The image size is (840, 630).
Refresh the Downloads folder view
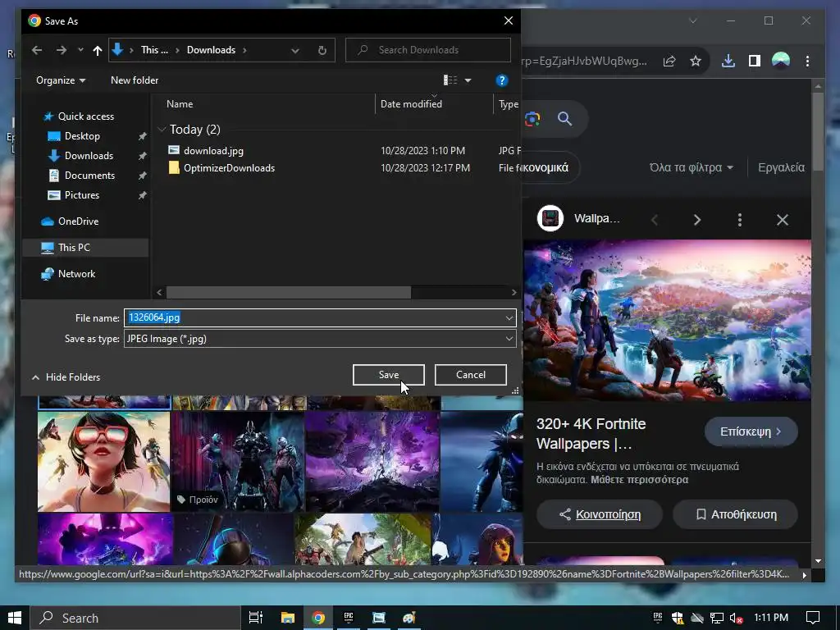322,50
